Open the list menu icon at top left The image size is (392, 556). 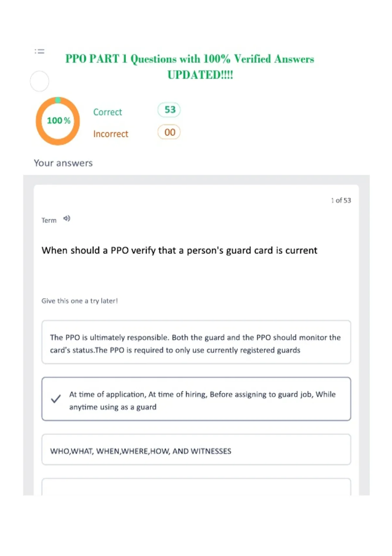pyautogui.click(x=40, y=51)
